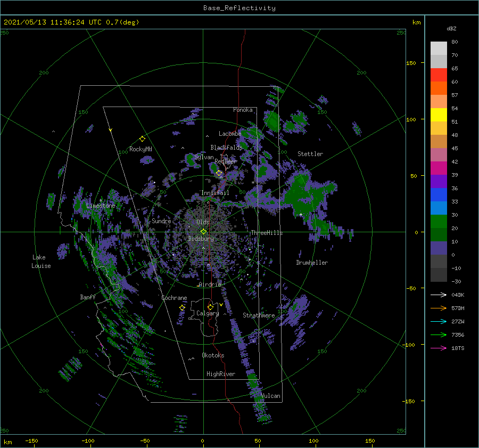Pick the blue swatch between 36 and 33
The width and height of the screenshot is (479, 448).
pyautogui.click(x=439, y=195)
